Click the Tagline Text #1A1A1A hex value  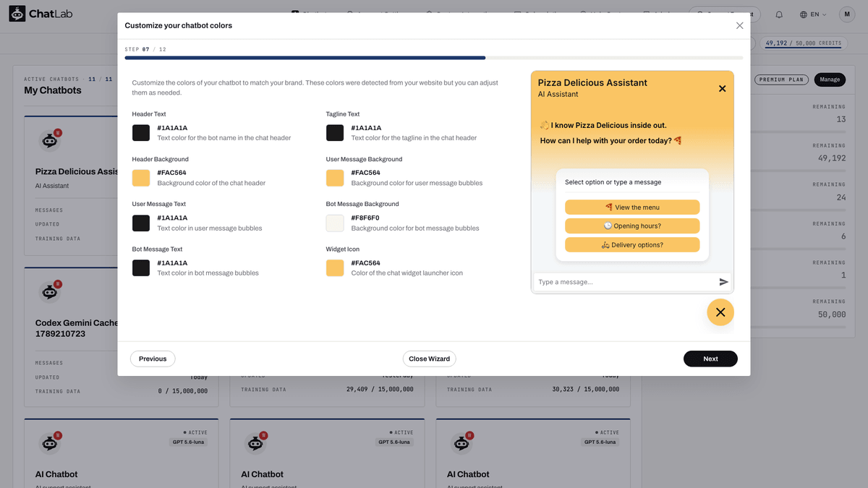(366, 128)
